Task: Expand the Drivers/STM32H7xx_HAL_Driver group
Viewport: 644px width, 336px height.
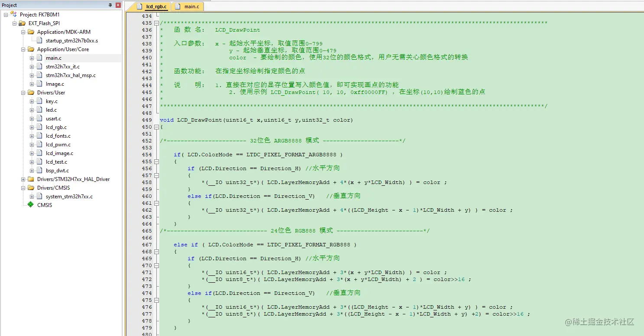Action: pos(23,179)
